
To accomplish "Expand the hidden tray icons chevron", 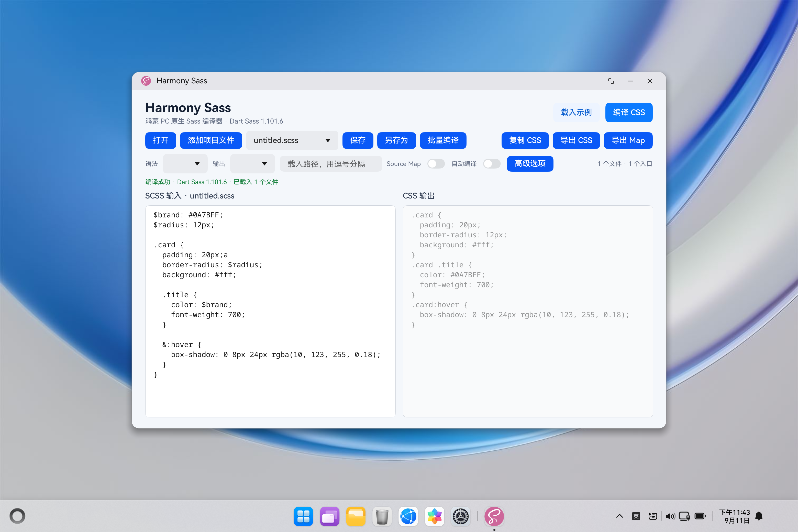I will 619,516.
